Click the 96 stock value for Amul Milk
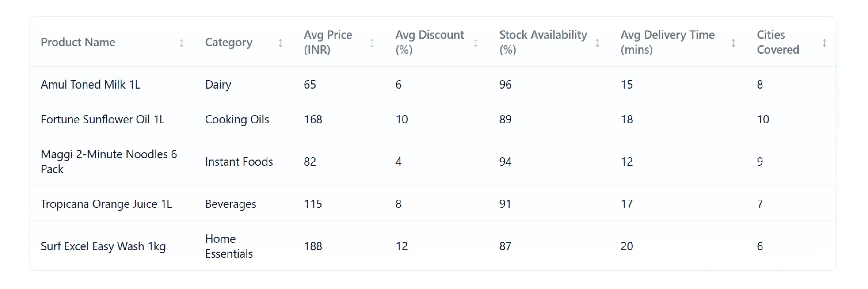The width and height of the screenshot is (868, 289). [x=505, y=84]
